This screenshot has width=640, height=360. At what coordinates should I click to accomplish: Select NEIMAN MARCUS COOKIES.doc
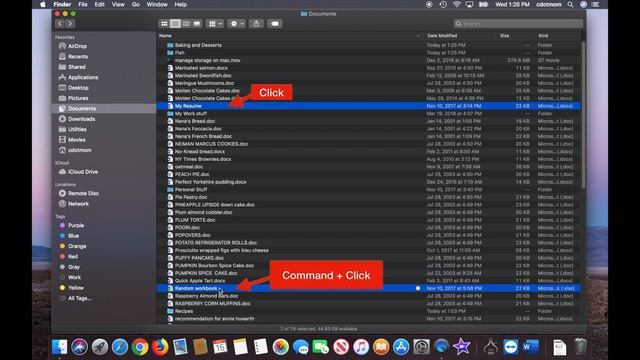click(x=368, y=144)
